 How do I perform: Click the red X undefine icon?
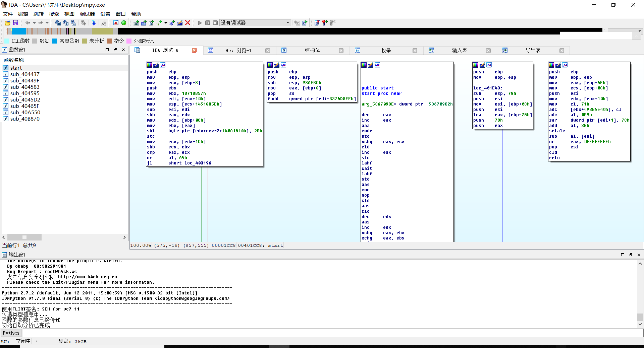point(188,23)
